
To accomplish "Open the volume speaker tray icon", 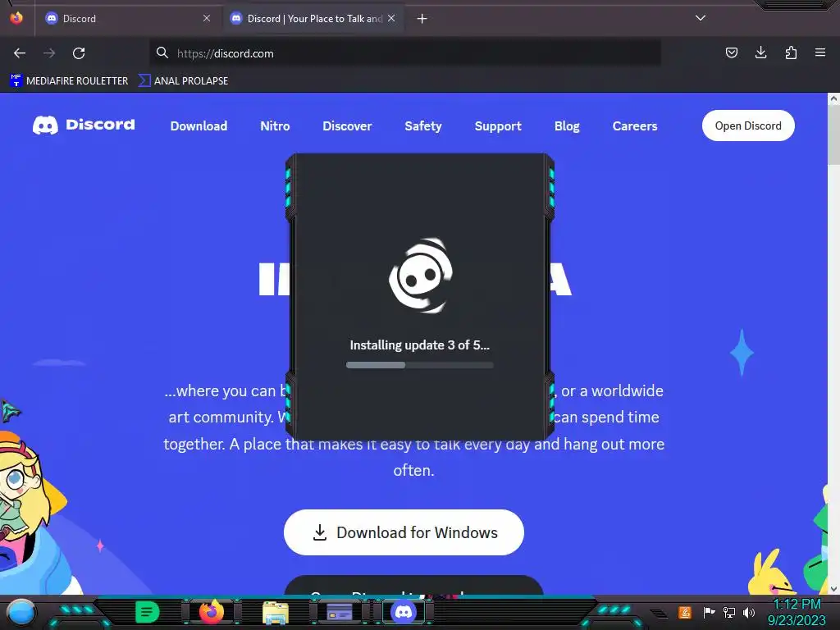I will click(x=749, y=612).
